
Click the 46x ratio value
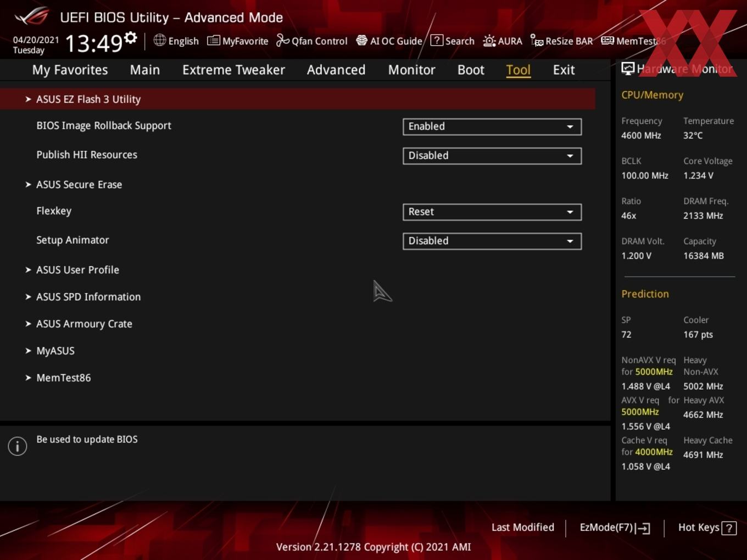[628, 216]
